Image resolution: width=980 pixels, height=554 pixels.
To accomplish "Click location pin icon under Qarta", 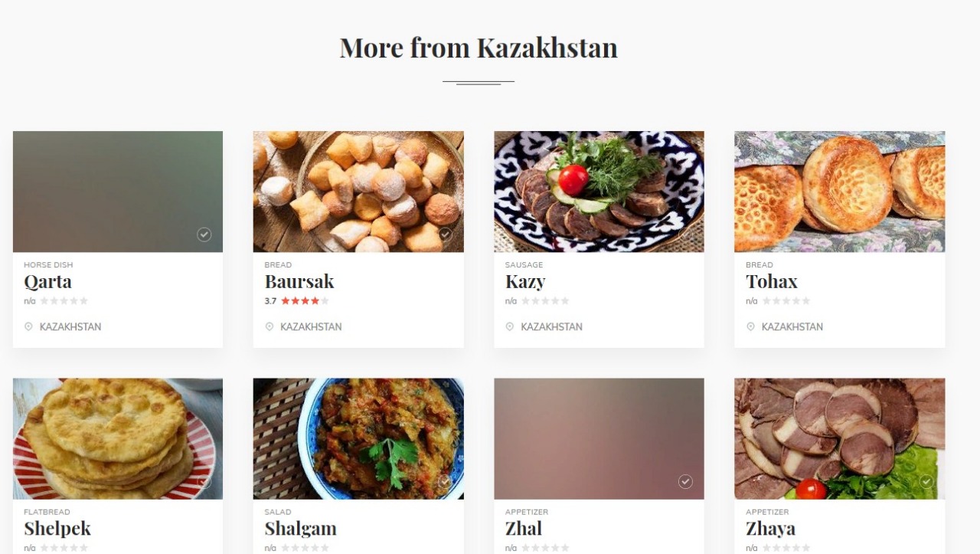I will (28, 326).
